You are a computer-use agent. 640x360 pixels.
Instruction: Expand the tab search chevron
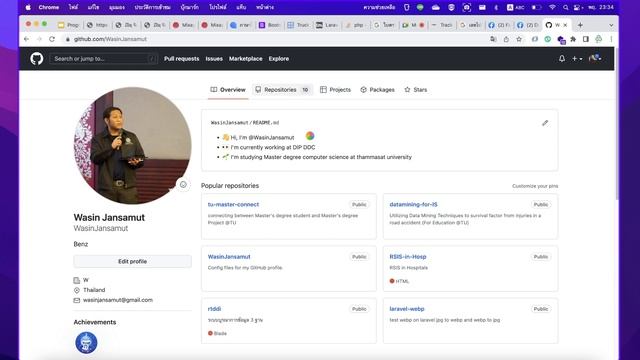coord(611,25)
